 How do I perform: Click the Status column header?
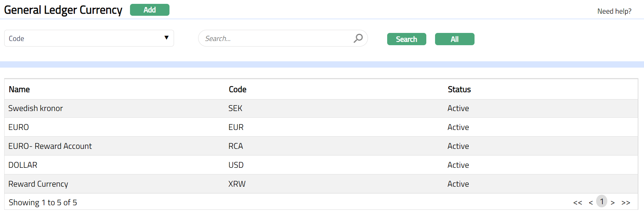[459, 89]
